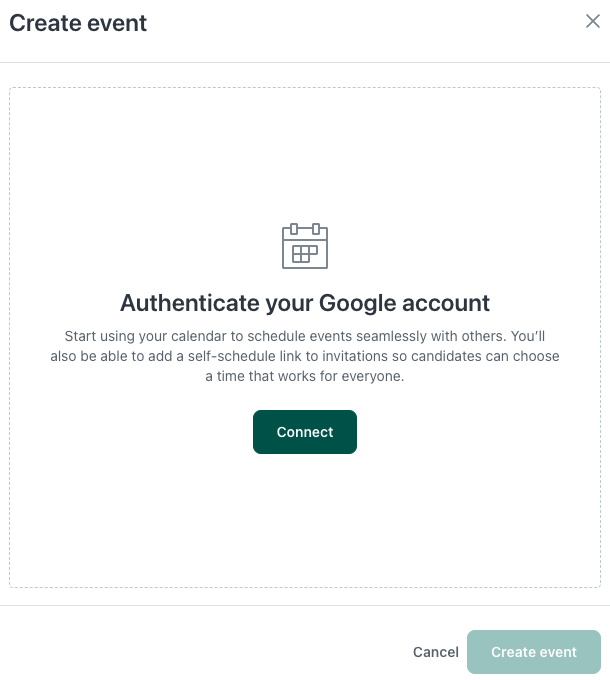Click the calendar icon in the empty state
The image size is (610, 680).
(305, 245)
